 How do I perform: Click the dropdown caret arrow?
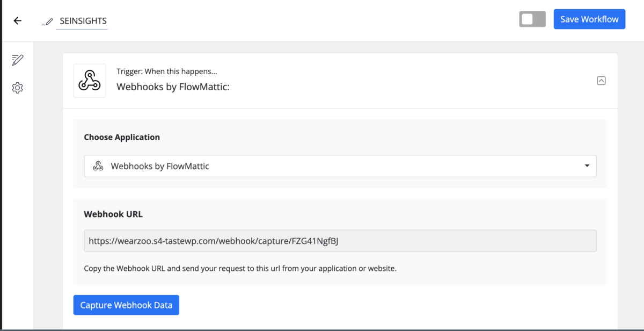tap(587, 166)
